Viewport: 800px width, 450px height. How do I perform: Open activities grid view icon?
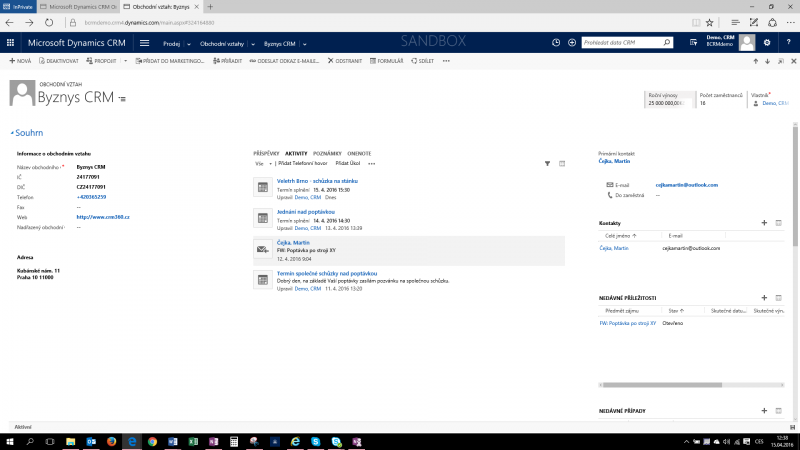pyautogui.click(x=562, y=164)
